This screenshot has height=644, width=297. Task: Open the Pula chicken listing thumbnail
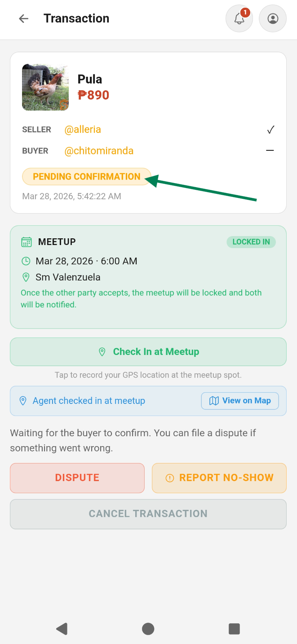45,87
